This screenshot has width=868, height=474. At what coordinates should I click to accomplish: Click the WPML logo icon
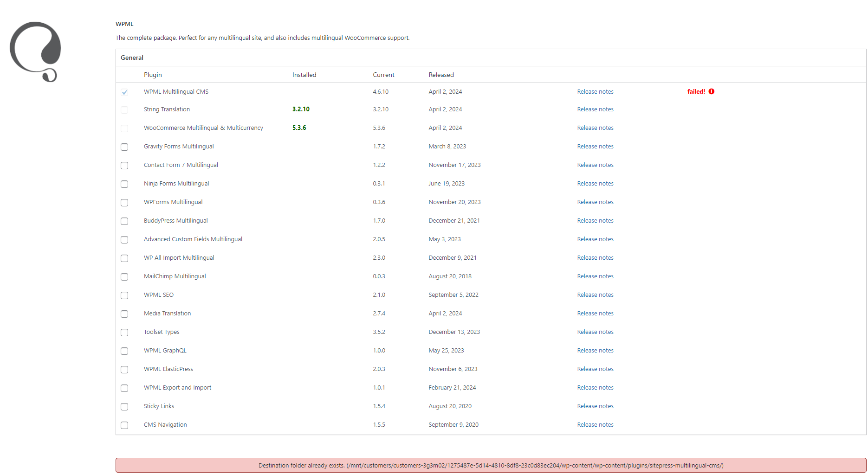[35, 51]
